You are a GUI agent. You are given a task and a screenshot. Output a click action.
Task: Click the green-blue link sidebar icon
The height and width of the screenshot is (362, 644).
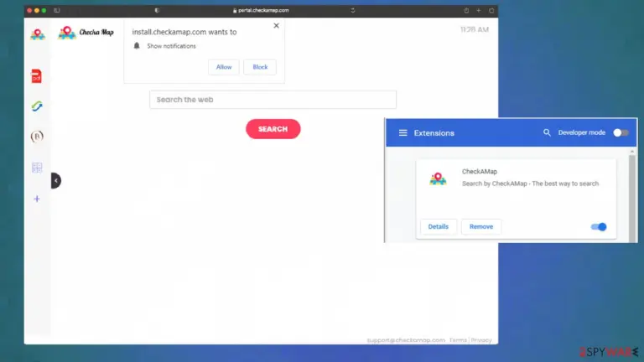coord(37,106)
